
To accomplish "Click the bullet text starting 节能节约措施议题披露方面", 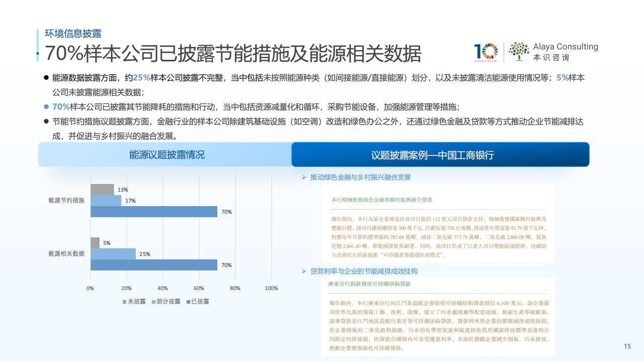I will pos(318,129).
